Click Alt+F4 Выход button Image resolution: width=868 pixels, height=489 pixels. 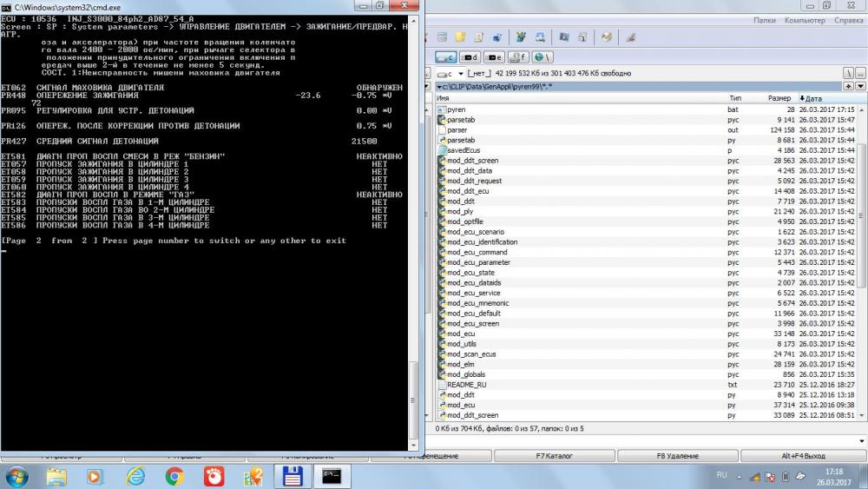coord(803,456)
